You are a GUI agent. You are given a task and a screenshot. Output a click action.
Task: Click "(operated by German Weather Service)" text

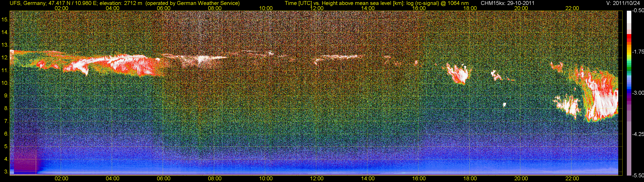click(192, 3)
